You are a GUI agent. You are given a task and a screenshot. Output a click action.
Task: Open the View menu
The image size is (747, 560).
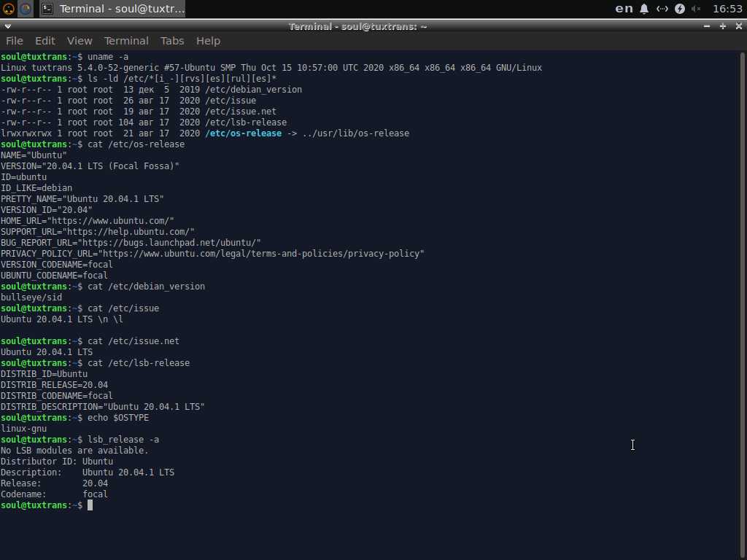(x=79, y=41)
